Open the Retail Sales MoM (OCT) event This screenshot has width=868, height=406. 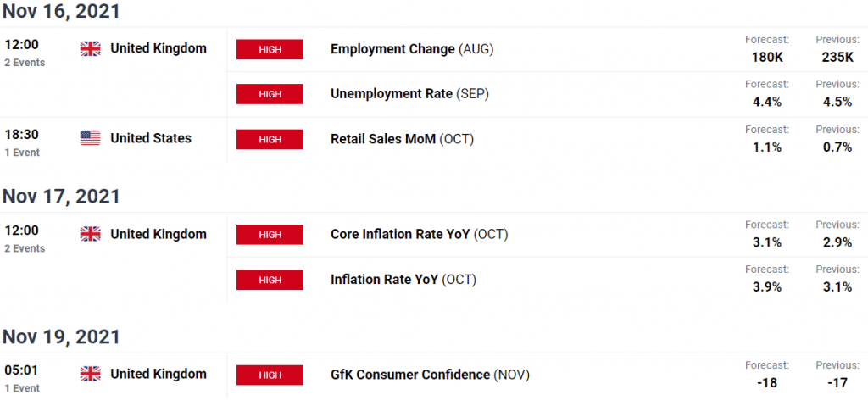(402, 139)
